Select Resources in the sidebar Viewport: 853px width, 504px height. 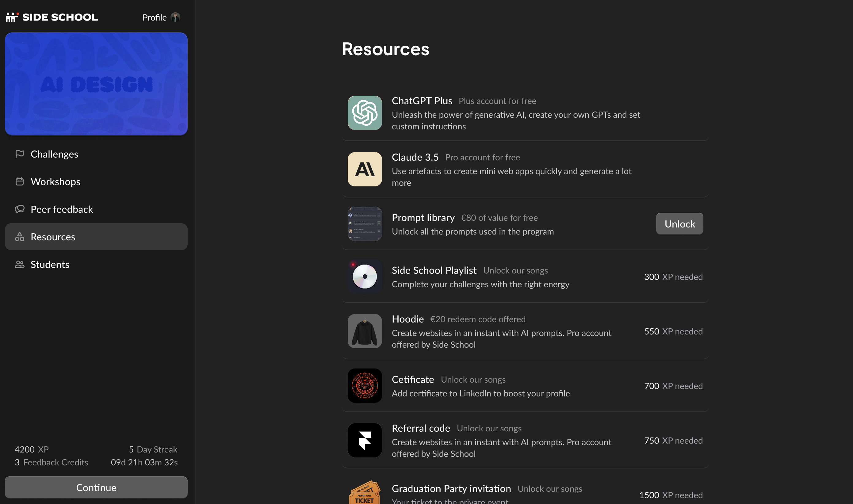[x=53, y=237]
